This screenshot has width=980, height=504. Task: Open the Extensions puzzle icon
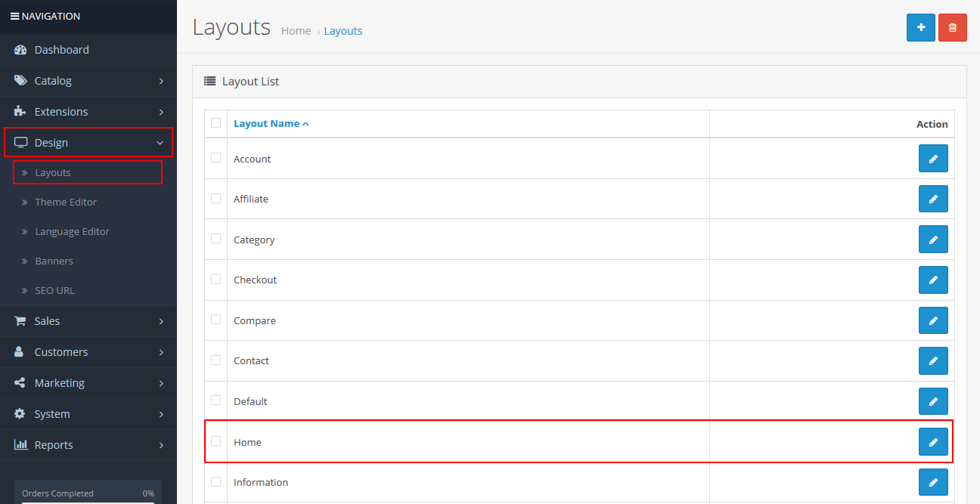19,111
